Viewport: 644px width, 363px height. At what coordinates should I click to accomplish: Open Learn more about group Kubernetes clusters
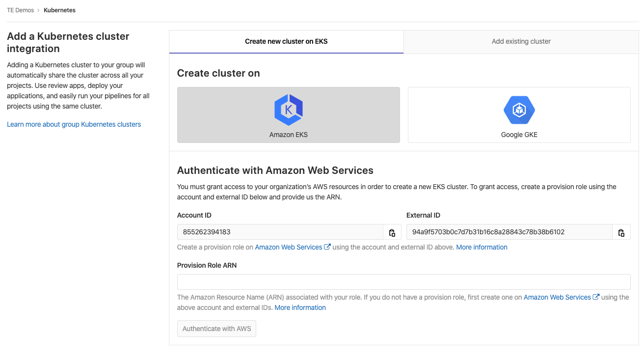(74, 124)
